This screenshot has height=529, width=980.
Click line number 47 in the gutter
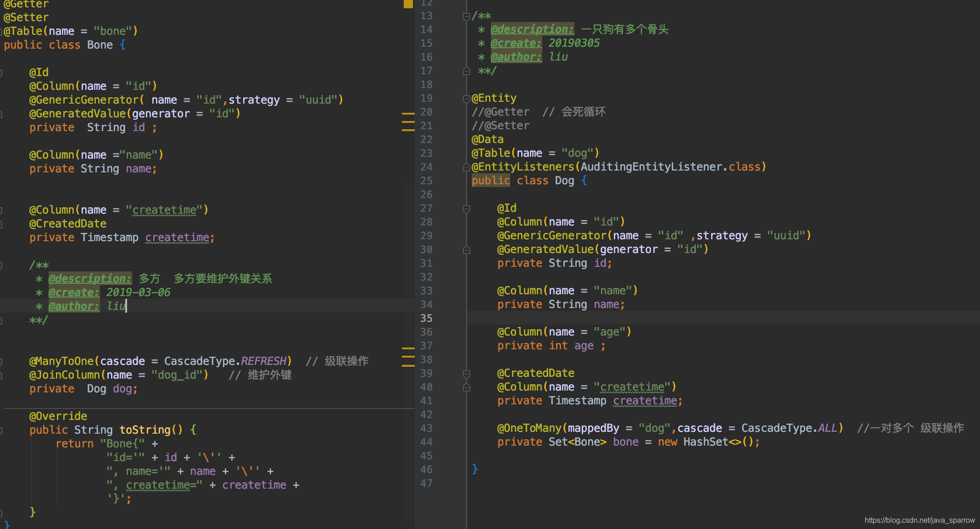pyautogui.click(x=426, y=483)
